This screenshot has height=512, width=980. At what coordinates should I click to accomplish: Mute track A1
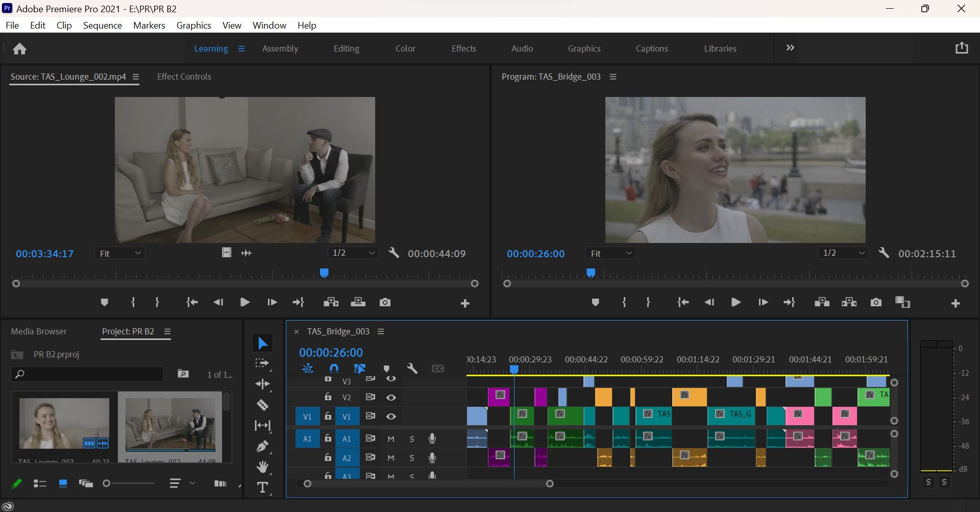point(391,438)
